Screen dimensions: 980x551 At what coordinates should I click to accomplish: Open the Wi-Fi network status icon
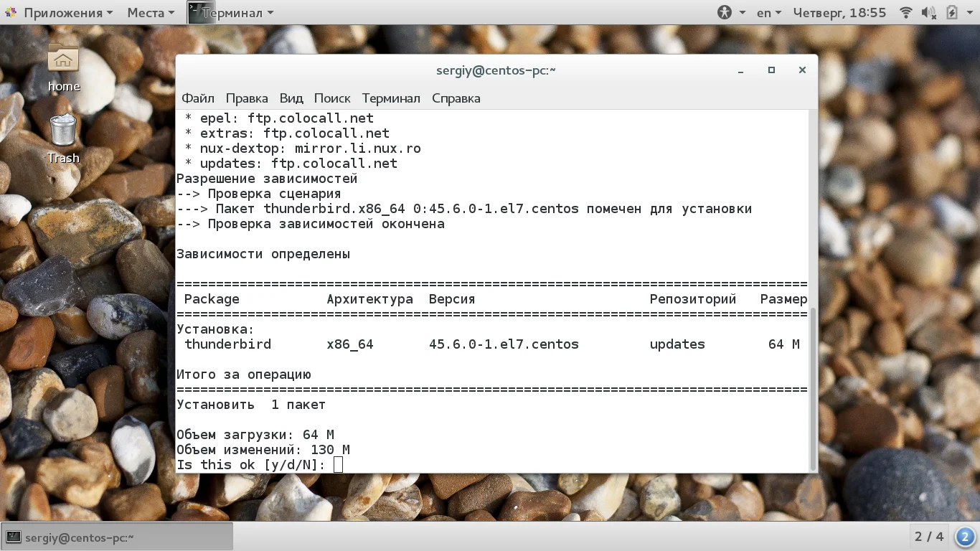tap(906, 12)
